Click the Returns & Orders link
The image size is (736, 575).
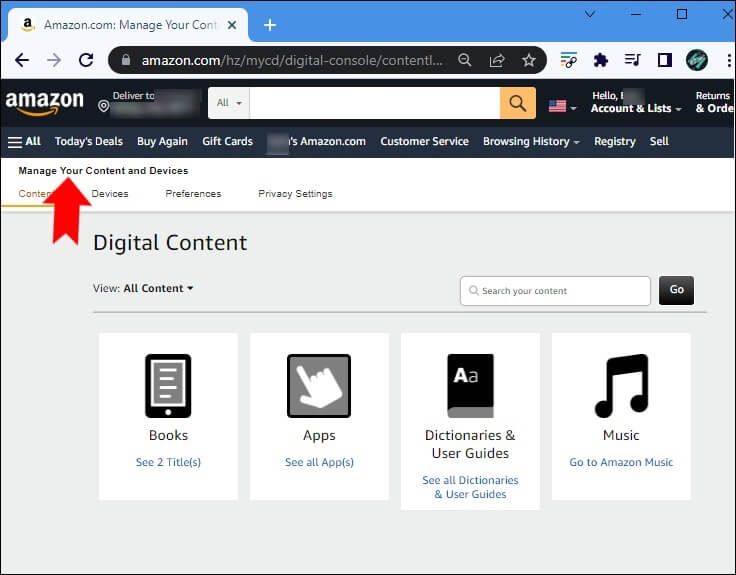click(714, 102)
